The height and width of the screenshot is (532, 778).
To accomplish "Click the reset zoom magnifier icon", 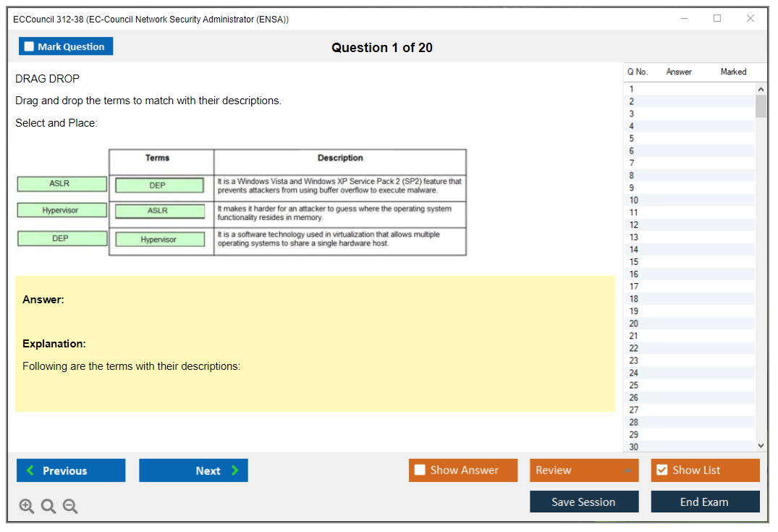I will 48,507.
